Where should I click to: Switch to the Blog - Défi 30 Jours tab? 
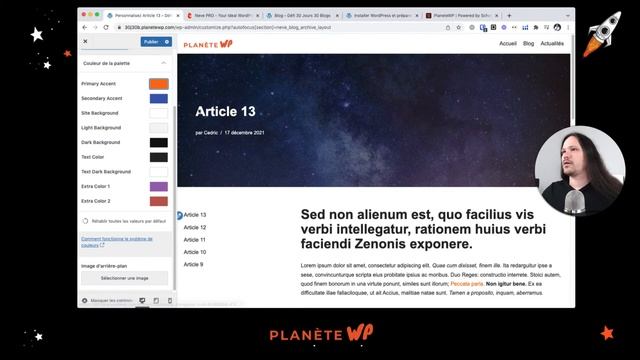[x=302, y=16]
